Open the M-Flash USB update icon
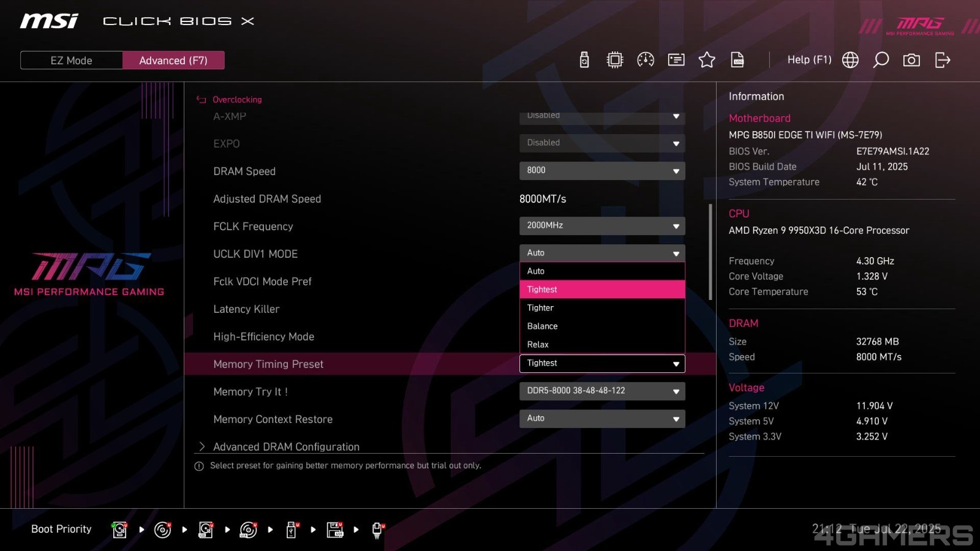Screen dimensions: 980x551 584,59
